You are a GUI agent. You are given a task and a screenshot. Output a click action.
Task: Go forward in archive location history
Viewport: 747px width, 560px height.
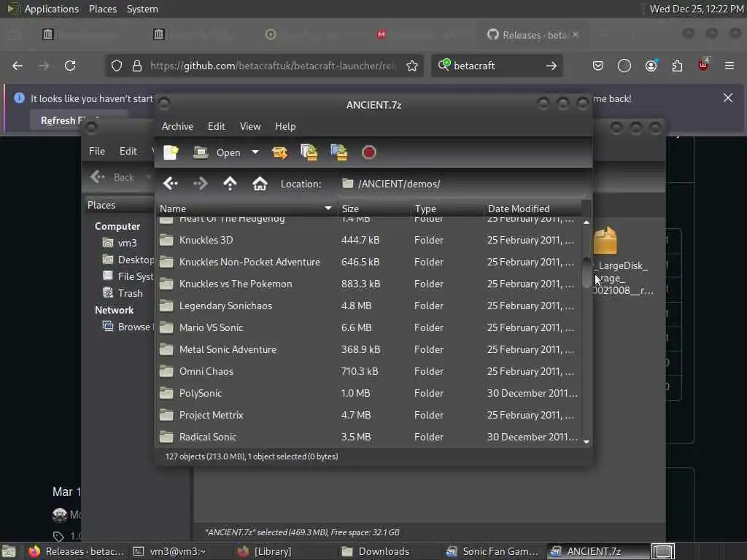(x=200, y=183)
